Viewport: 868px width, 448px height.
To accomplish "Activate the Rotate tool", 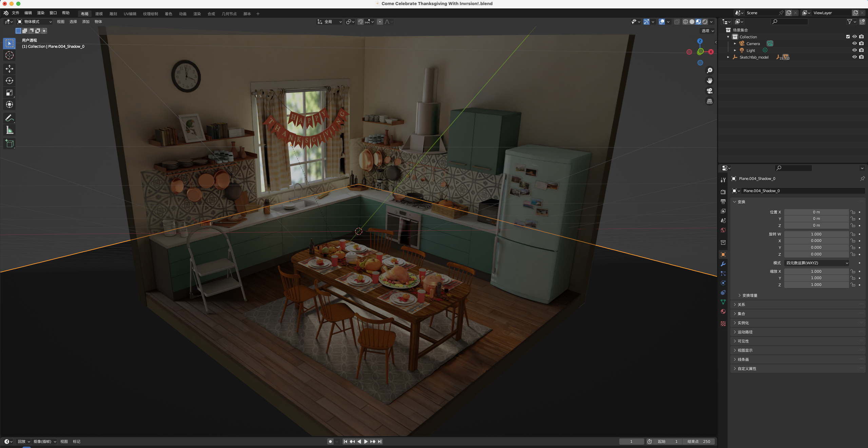I will (9, 81).
